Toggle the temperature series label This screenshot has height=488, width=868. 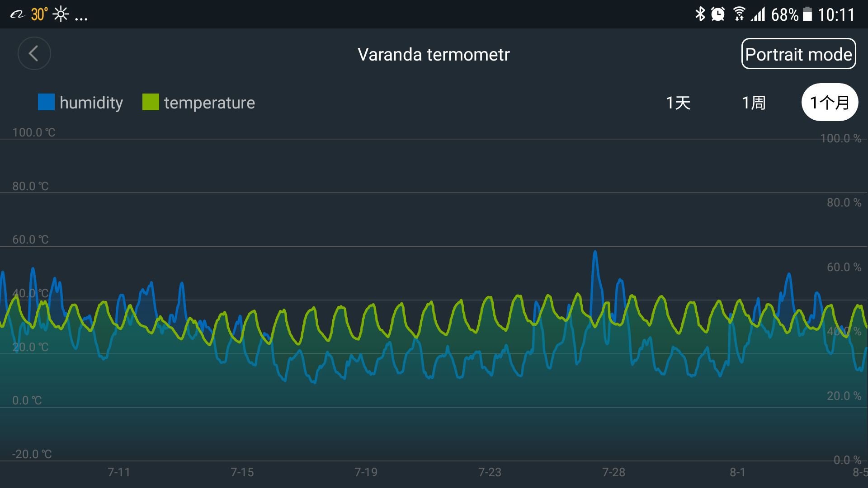click(x=209, y=103)
